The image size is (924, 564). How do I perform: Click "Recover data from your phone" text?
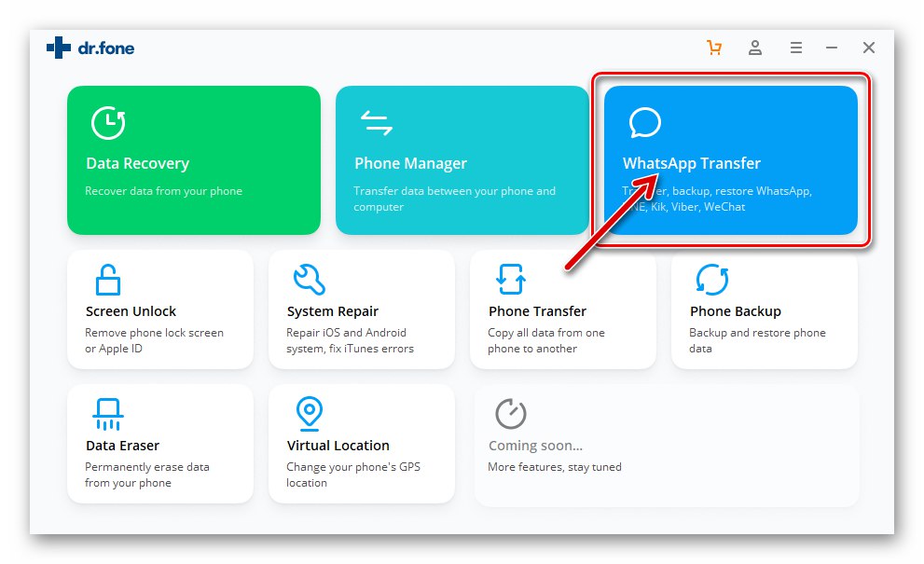point(163,191)
